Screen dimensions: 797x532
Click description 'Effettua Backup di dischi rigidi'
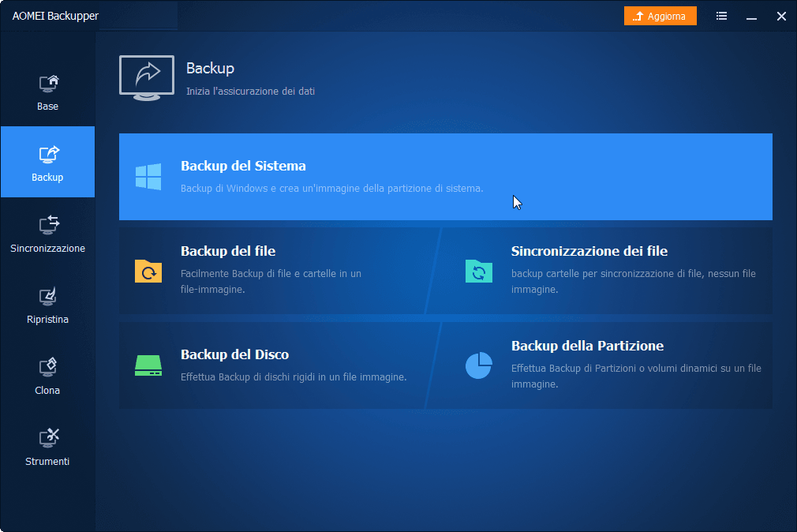point(294,377)
